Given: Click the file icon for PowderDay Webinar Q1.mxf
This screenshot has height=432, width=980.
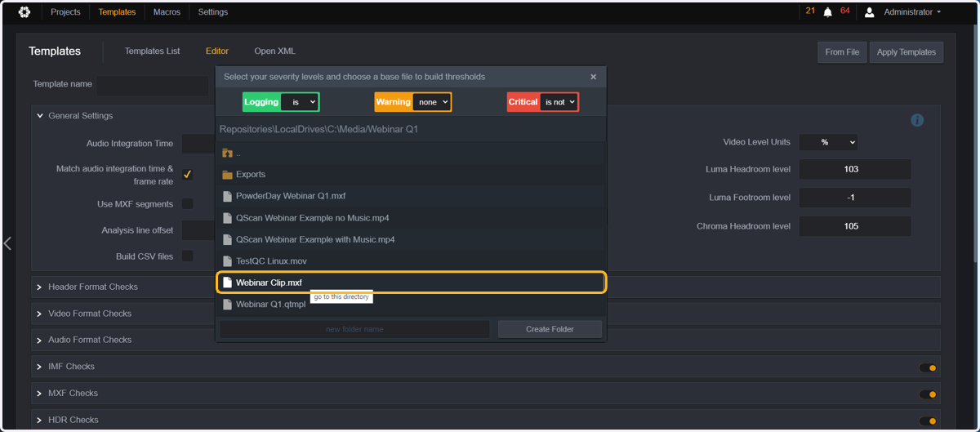Looking at the screenshot, I should [x=228, y=196].
